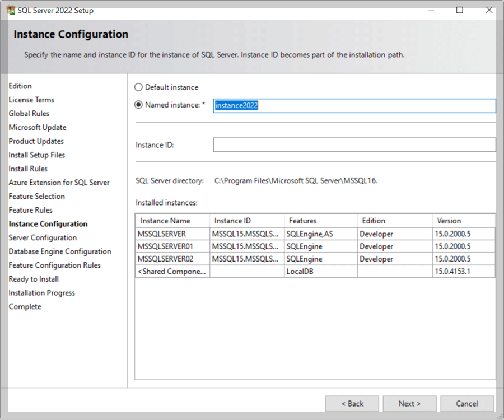Select Ready to Install step
The image size is (504, 420).
pos(34,279)
